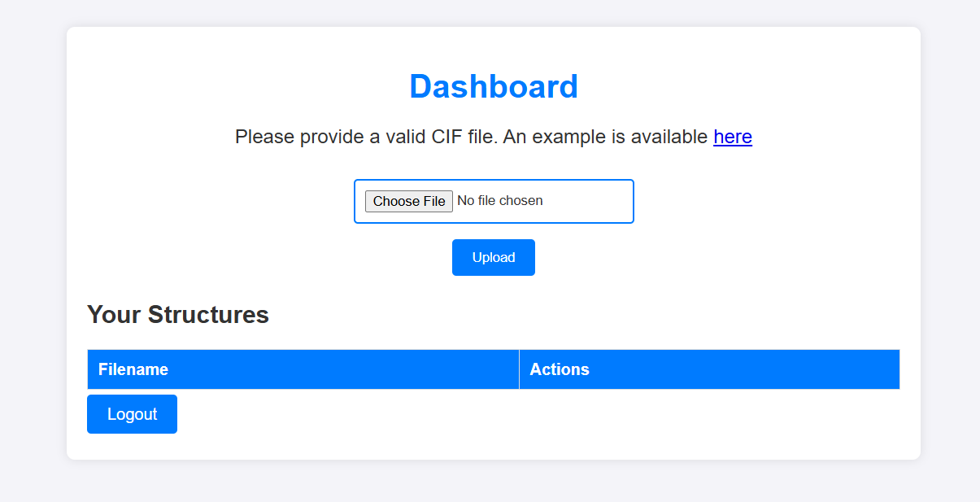Click the Dashboard heading

tap(494, 86)
